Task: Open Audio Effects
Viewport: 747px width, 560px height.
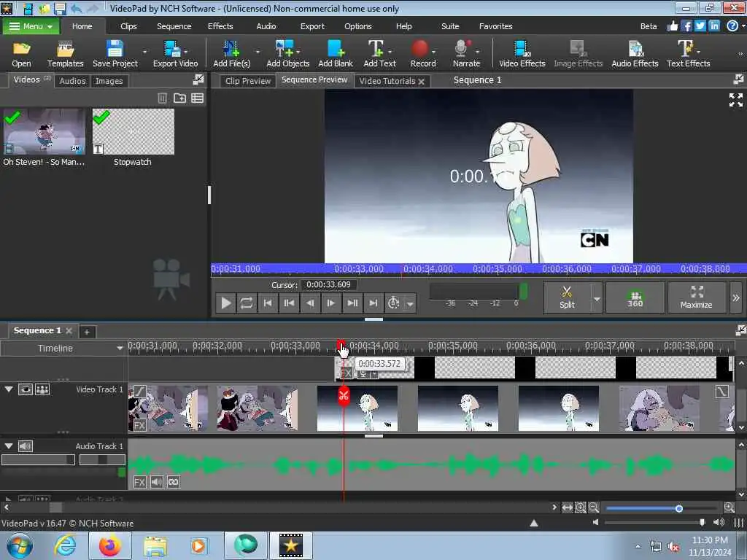Action: tap(635, 53)
